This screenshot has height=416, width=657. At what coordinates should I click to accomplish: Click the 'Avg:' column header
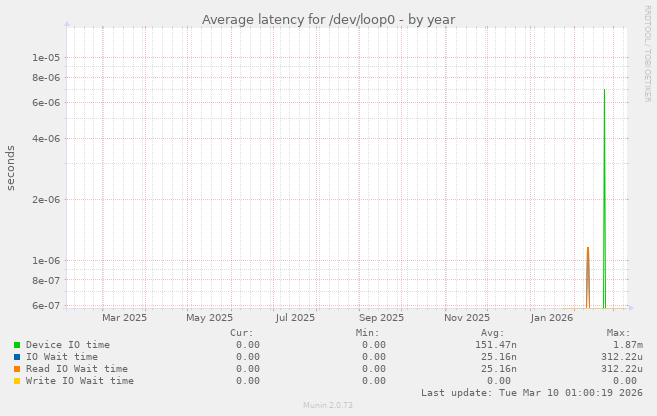[x=493, y=333]
